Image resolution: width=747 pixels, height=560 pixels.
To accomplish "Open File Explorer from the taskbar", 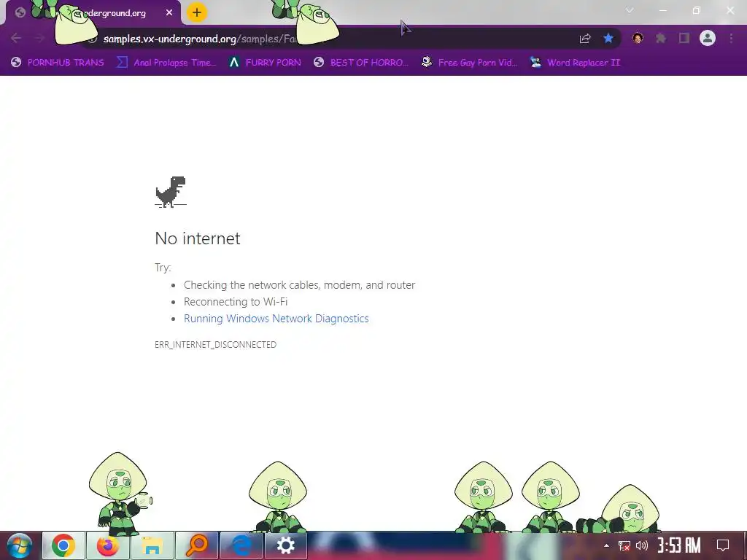I will (152, 545).
